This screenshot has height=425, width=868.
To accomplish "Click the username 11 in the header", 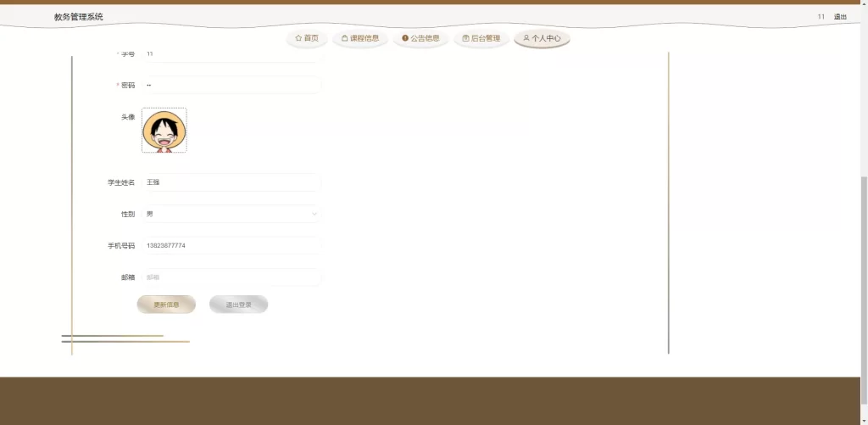I will [821, 17].
